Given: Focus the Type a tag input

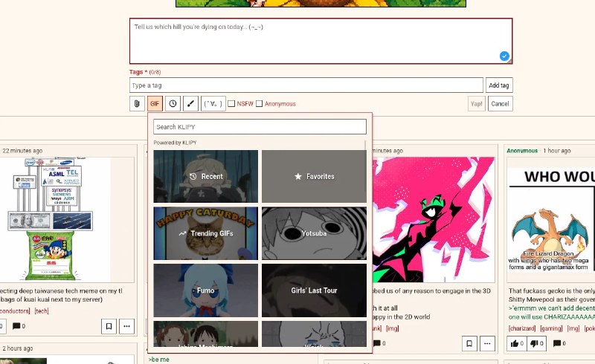Looking at the screenshot, I should click(x=306, y=85).
